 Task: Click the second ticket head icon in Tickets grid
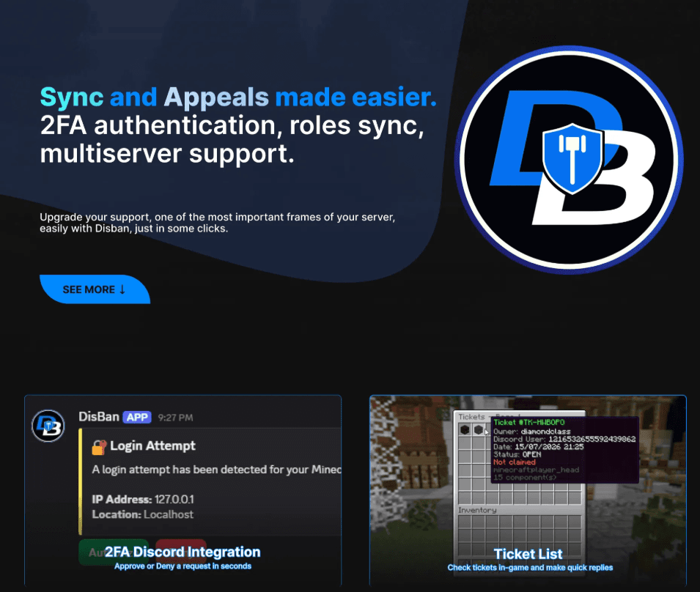click(x=479, y=429)
